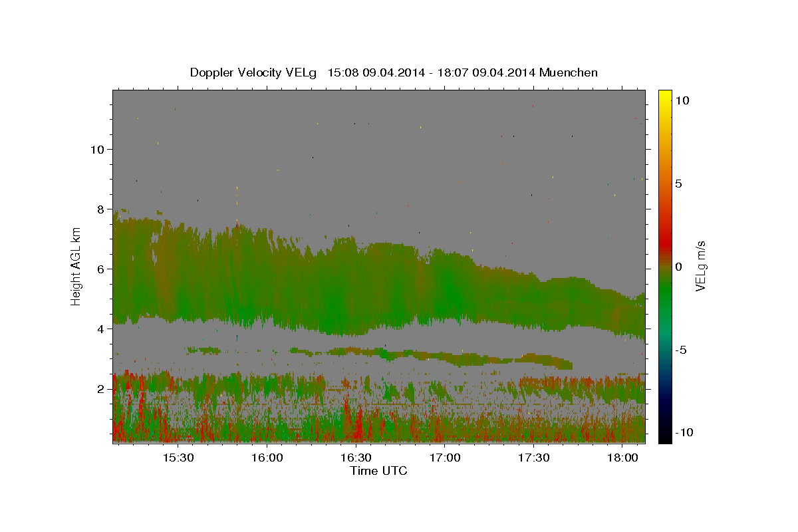Image resolution: width=798 pixels, height=532 pixels.
Task: Click the colorbar value 10 label
Action: tap(682, 100)
